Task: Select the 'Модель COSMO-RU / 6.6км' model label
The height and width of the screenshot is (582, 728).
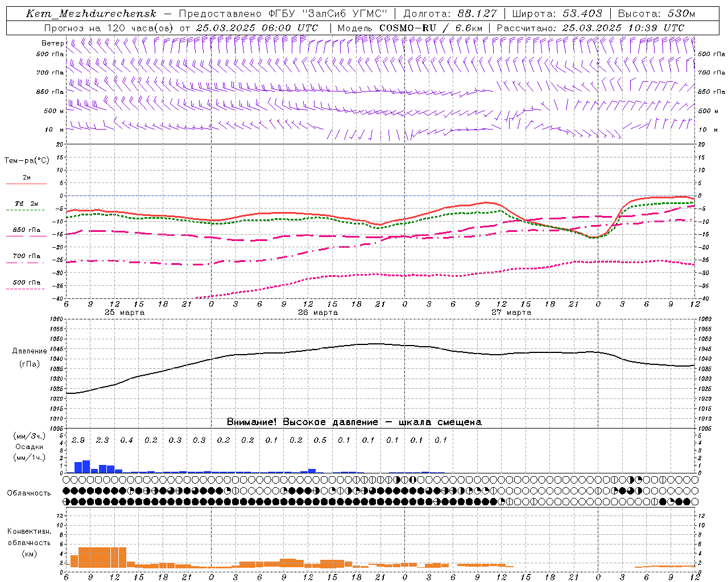Action: pos(410,28)
